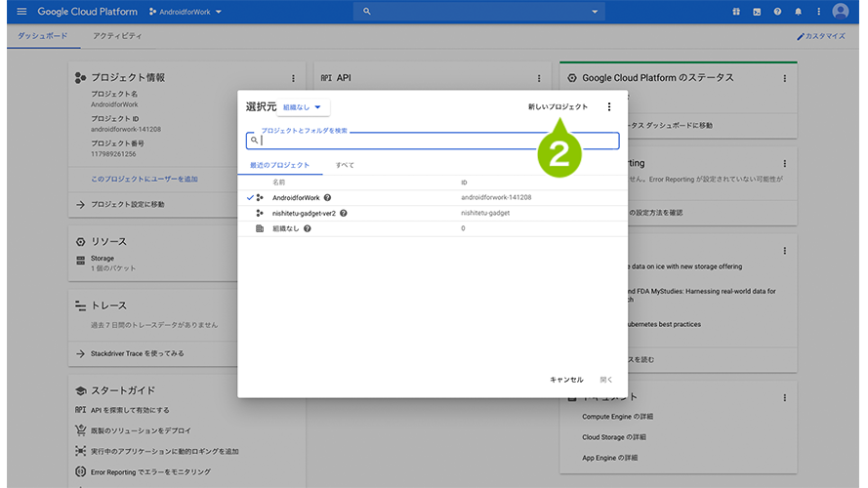Open the dialog three-dot overflow menu
The image size is (868, 488).
point(609,106)
